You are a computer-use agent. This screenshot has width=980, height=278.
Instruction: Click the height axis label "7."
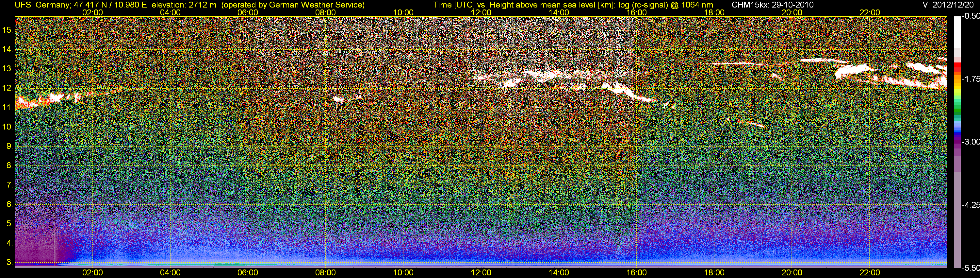(9, 185)
